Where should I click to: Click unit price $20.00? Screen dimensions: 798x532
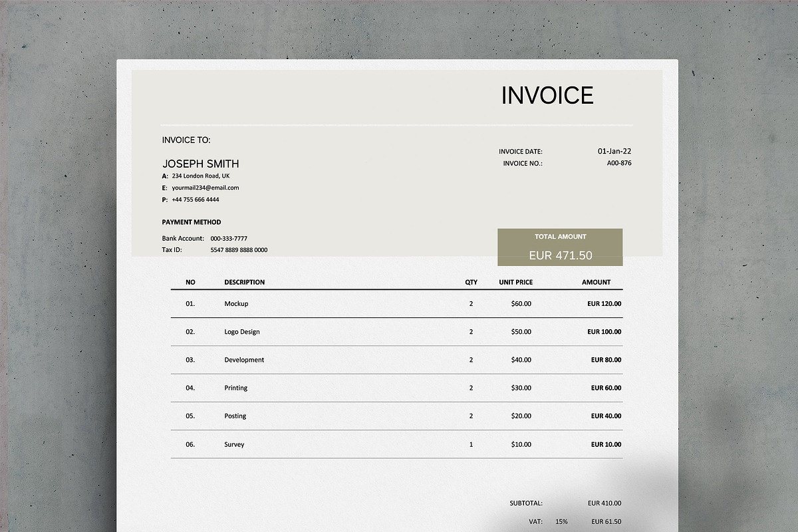point(521,416)
